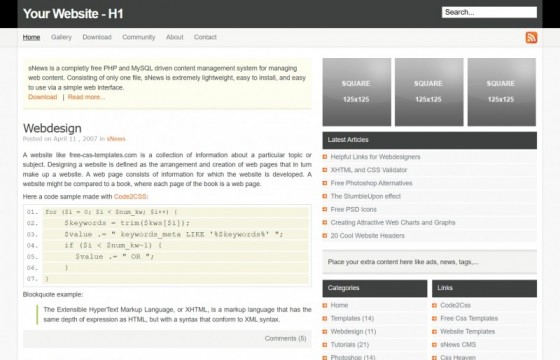
Task: Click code line 03 with keywords_meta LIKE
Action: [175, 234]
